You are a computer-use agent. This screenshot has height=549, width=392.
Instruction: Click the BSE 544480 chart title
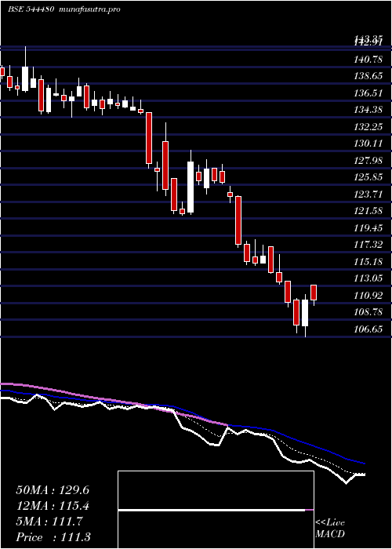tap(31, 9)
